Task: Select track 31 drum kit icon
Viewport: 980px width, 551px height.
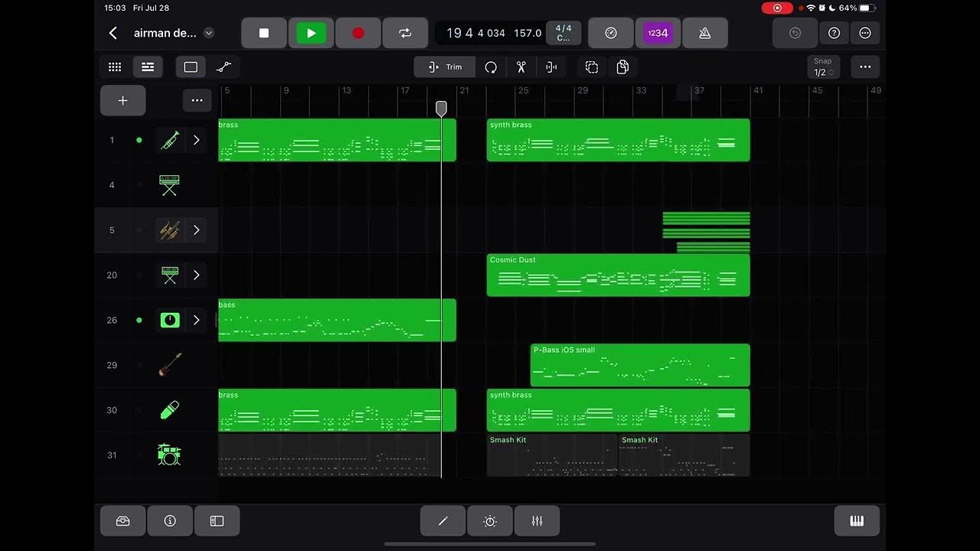Action: [x=169, y=455]
